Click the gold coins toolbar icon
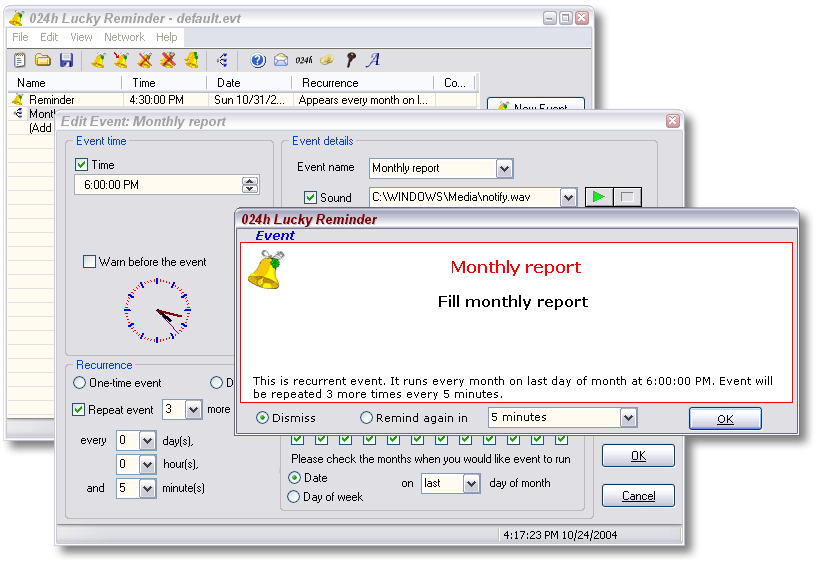This screenshot has height=563, width=817. [327, 60]
